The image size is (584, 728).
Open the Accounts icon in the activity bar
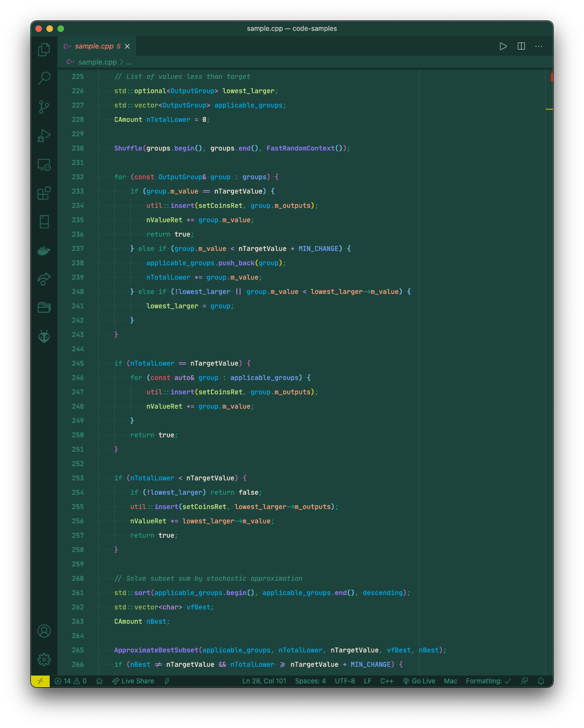coord(44,631)
